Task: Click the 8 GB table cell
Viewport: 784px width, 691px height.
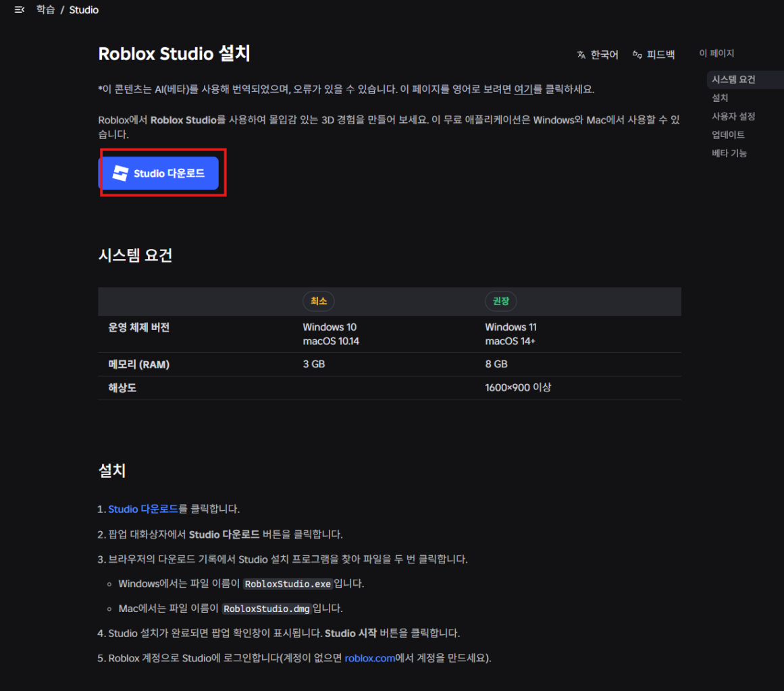Action: coord(496,364)
